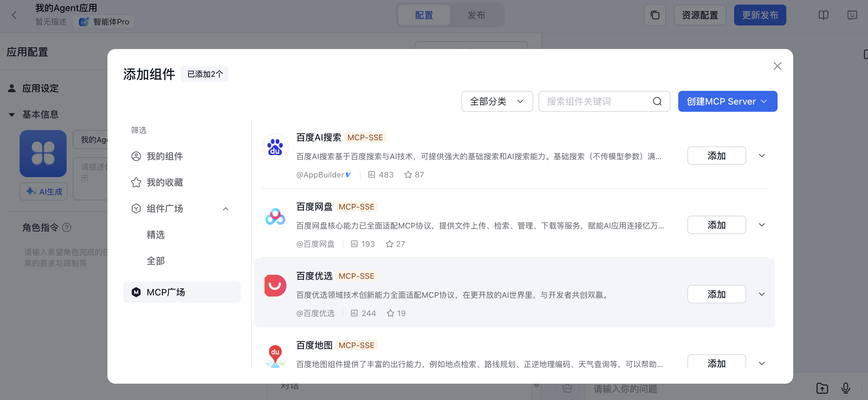Screen dimensions: 868x400
Task: Click the back arrow next to 我的Agent应用
Action: pyautogui.click(x=14, y=15)
